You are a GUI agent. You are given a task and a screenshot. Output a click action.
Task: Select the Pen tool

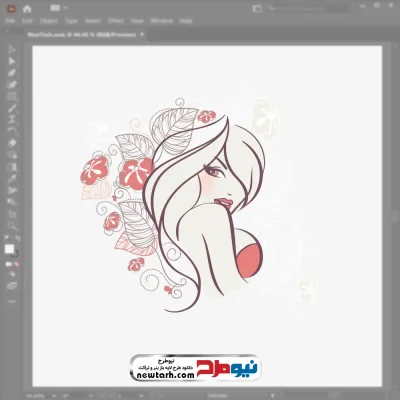pyautogui.click(x=12, y=73)
